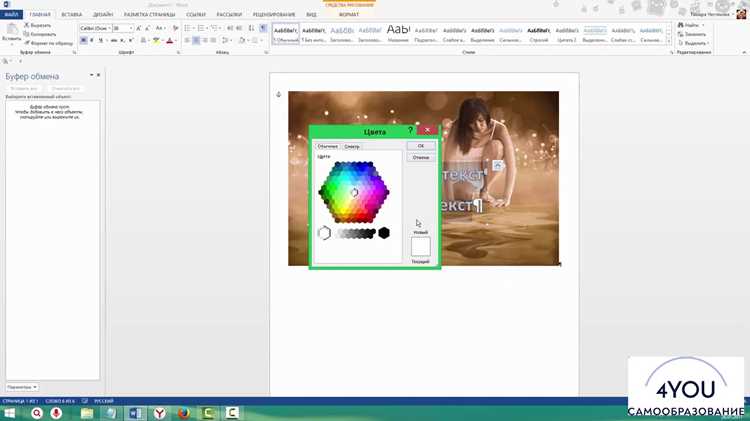The image size is (750, 421).
Task: Pick the large white hexagon swatch
Action: (x=324, y=233)
